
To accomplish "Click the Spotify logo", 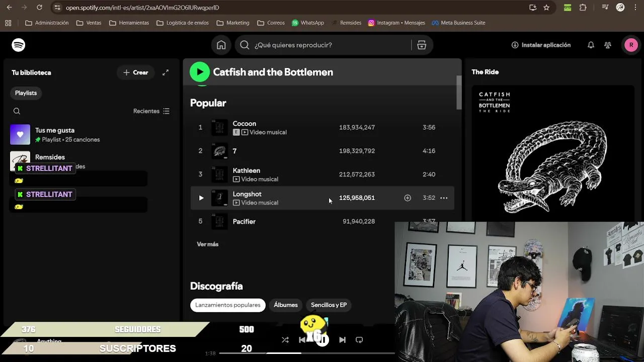I will tap(19, 45).
